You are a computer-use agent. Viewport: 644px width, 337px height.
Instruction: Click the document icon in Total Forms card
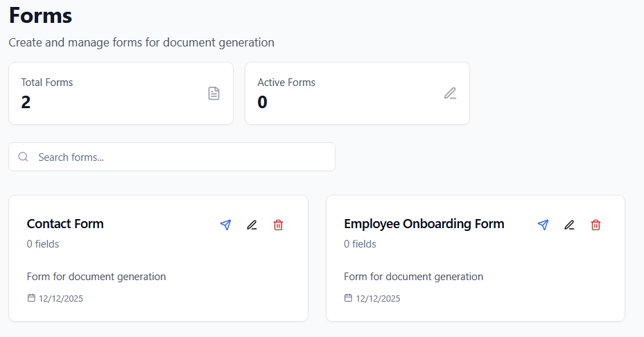coord(214,94)
